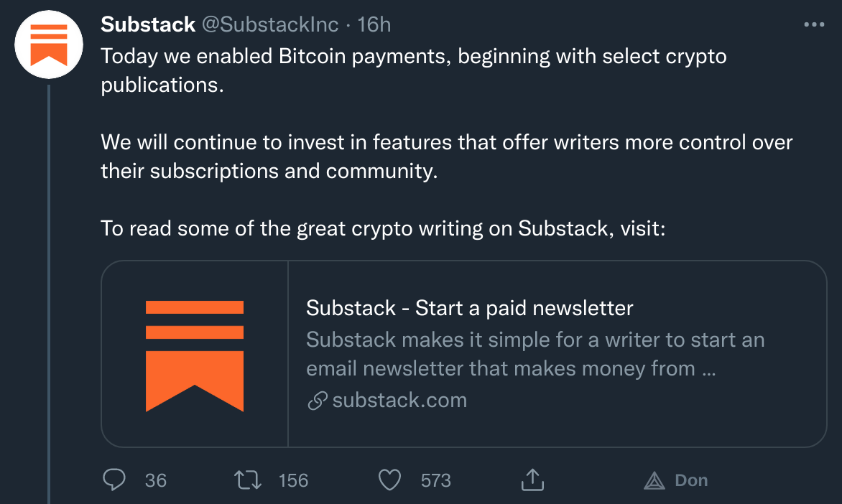The width and height of the screenshot is (842, 504).
Task: Click Don to toggle that action
Action: pos(690,480)
